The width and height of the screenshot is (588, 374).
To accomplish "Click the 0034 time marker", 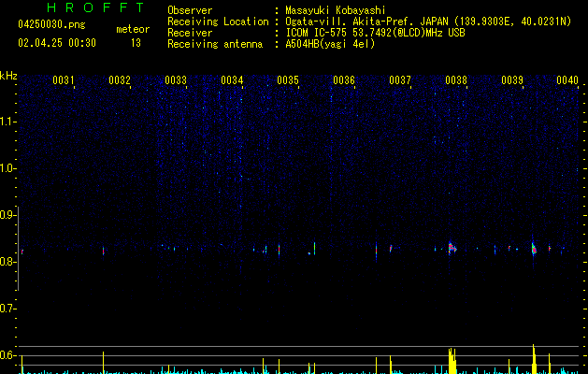I will click(x=232, y=80).
